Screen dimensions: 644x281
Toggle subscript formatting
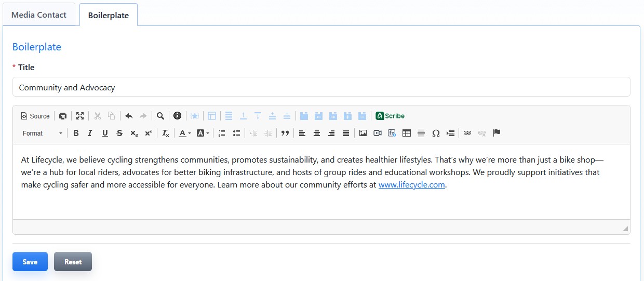click(x=134, y=133)
